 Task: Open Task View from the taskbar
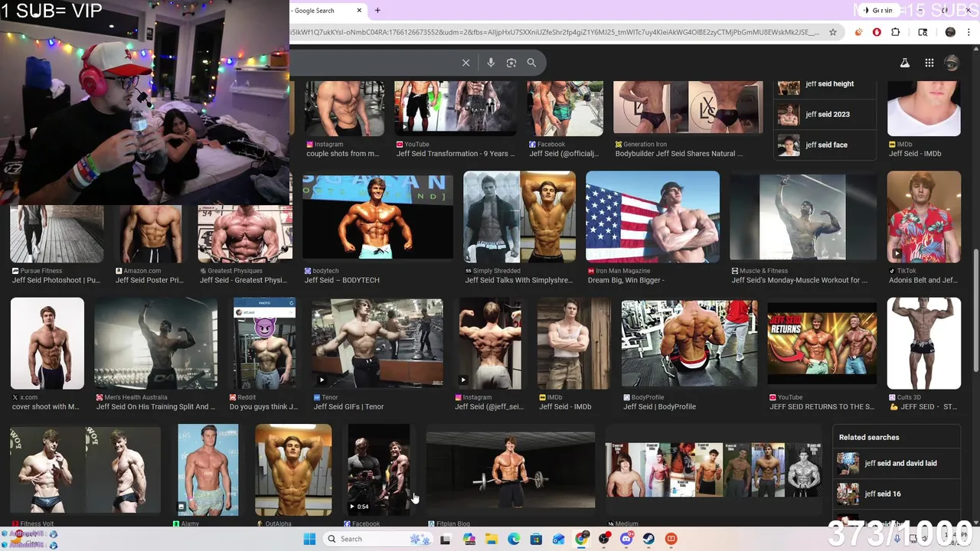(x=446, y=539)
